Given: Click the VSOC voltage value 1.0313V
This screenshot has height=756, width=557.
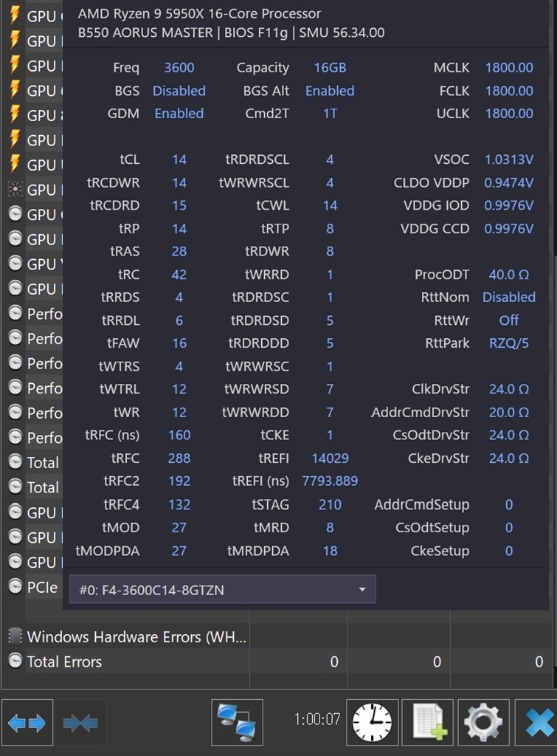Looking at the screenshot, I should coord(509,159).
